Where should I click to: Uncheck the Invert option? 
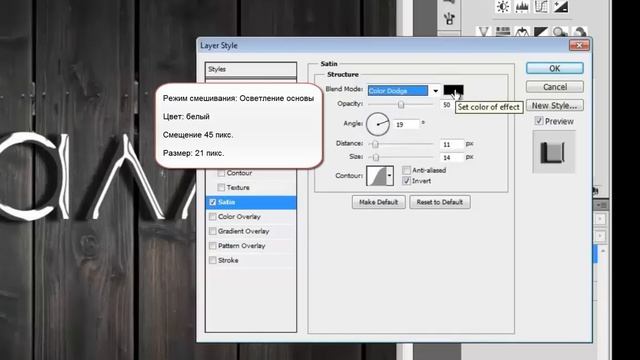(407, 181)
